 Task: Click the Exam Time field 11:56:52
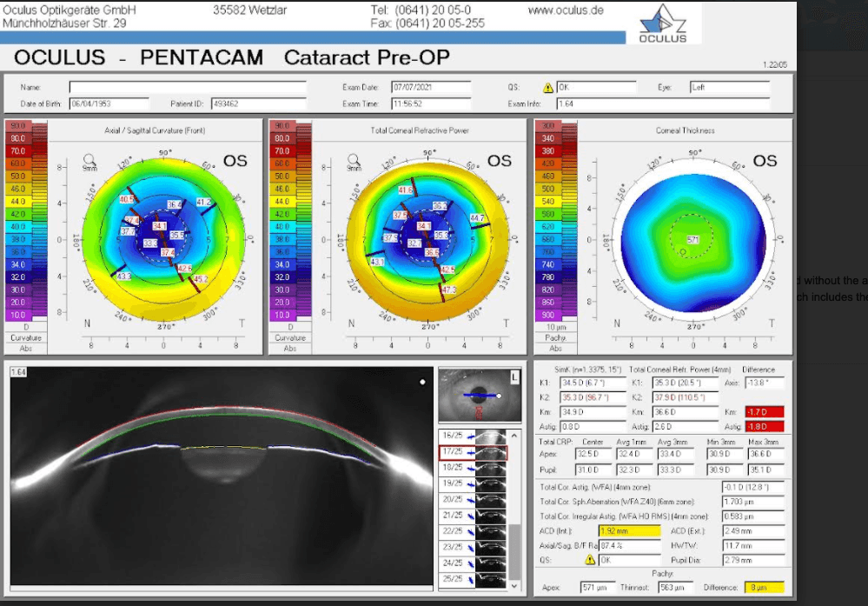(431, 103)
